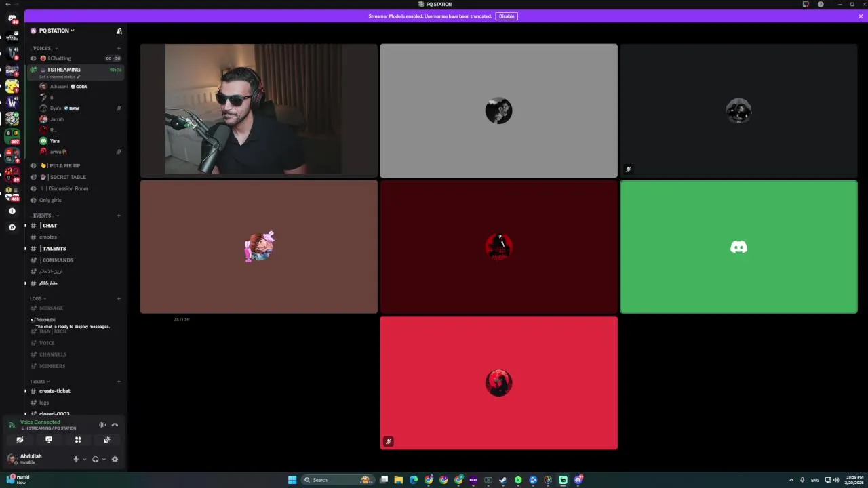
Task: Open microphone input options arrow
Action: click(84, 459)
